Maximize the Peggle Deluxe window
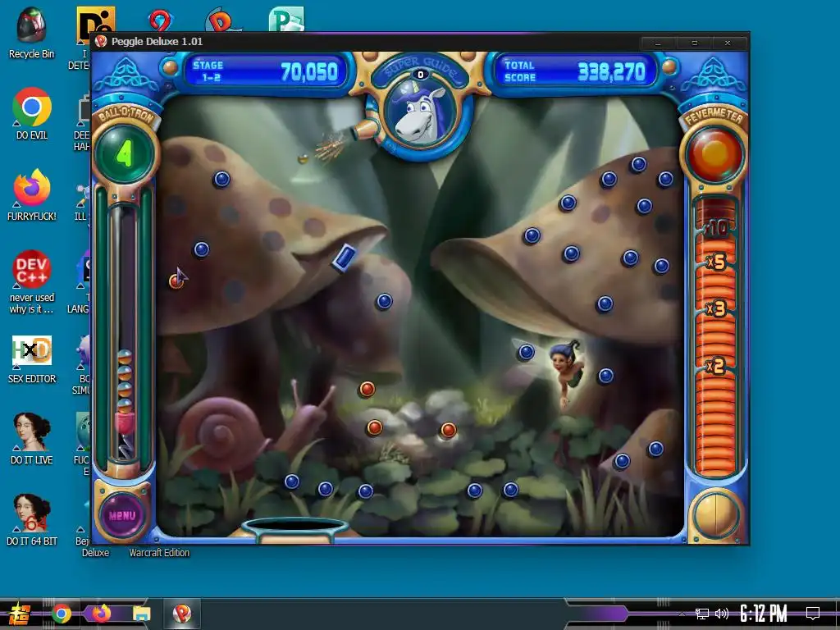The height and width of the screenshot is (630, 840). [x=694, y=43]
